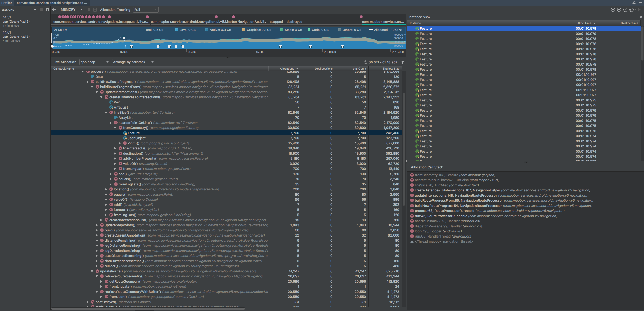Sort by the Shallow Size column
The height and width of the screenshot is (311, 644).
coord(390,69)
